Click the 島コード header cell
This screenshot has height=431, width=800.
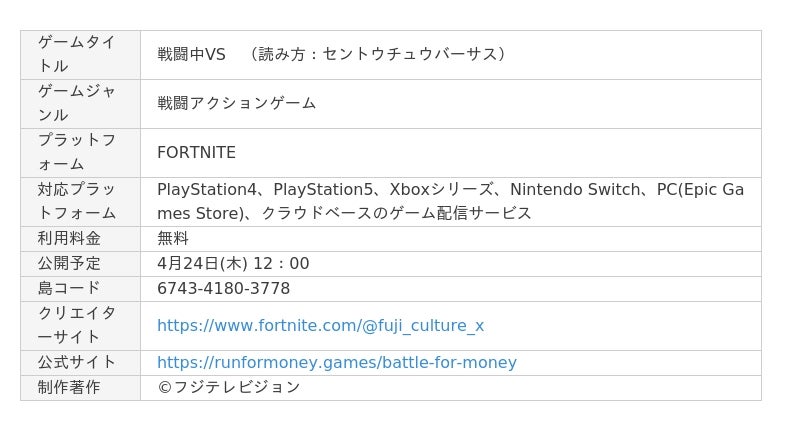tap(81, 289)
